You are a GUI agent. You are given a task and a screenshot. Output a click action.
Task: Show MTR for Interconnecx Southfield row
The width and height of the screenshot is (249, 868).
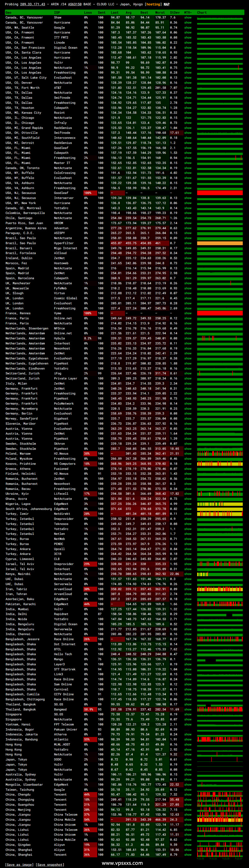(188, 138)
